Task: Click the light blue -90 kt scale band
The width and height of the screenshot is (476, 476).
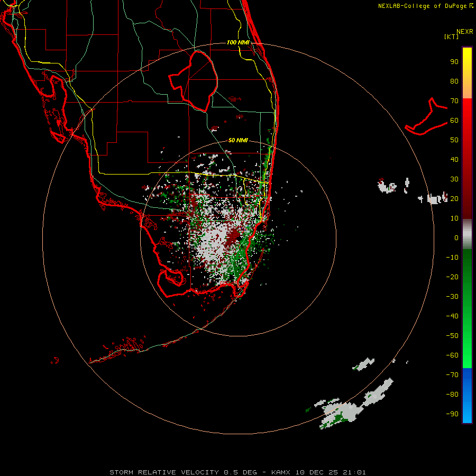Action: pyautogui.click(x=467, y=414)
